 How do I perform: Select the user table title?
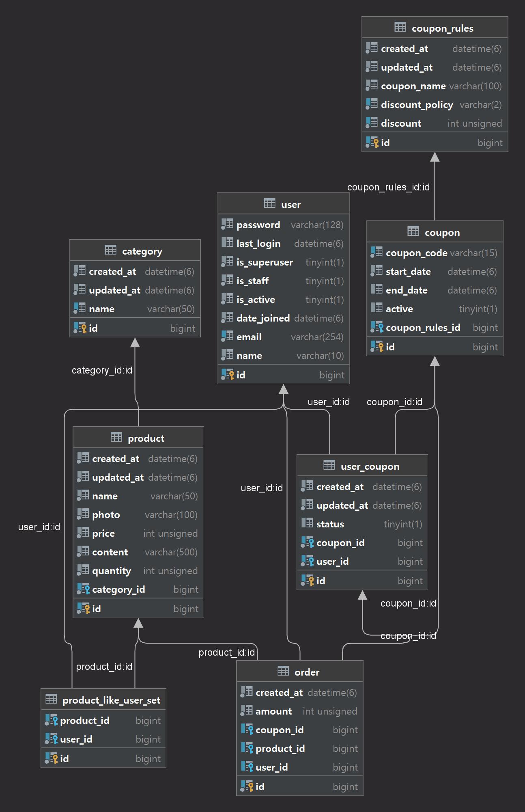[x=291, y=204]
